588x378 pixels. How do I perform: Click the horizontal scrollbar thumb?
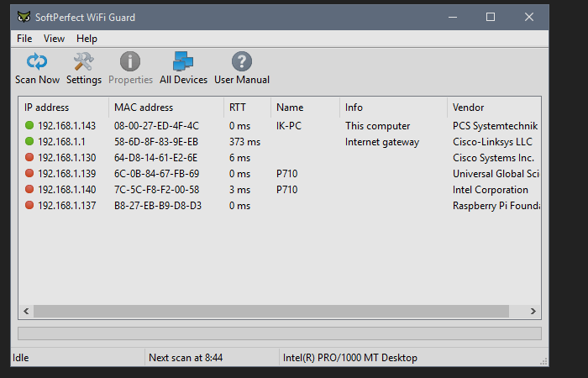(271, 312)
